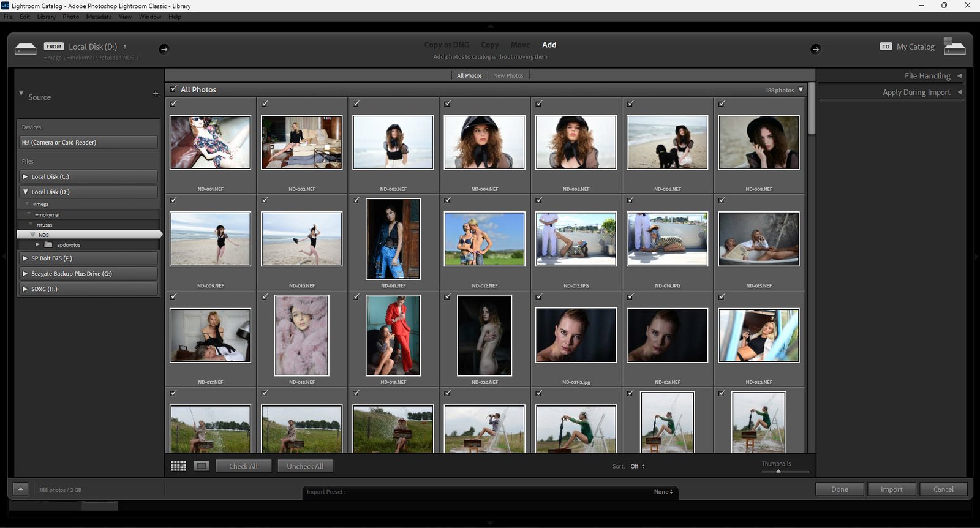Switch to grid view icon
Image resolution: width=980 pixels, height=528 pixels.
tap(178, 466)
